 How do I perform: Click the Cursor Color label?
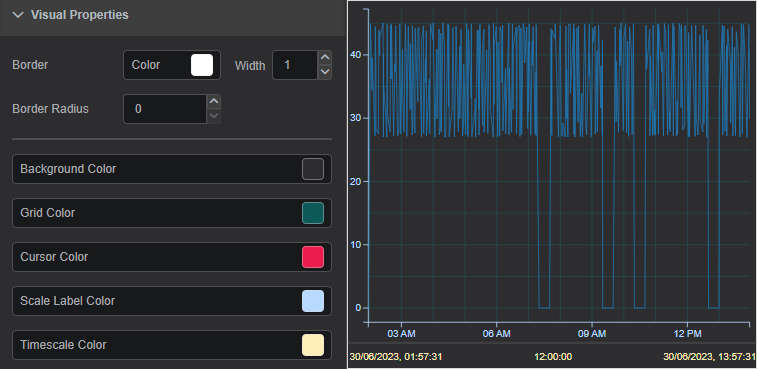click(54, 257)
